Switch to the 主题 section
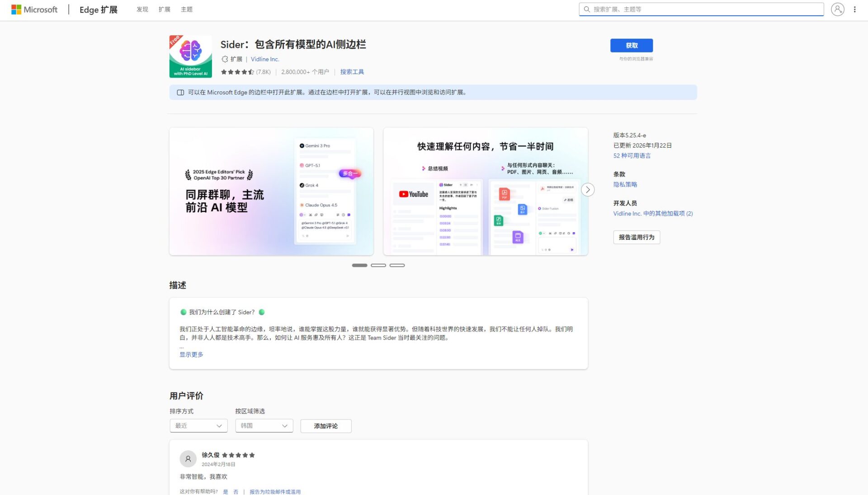Screen dimensions: 868x495 click(x=187, y=9)
